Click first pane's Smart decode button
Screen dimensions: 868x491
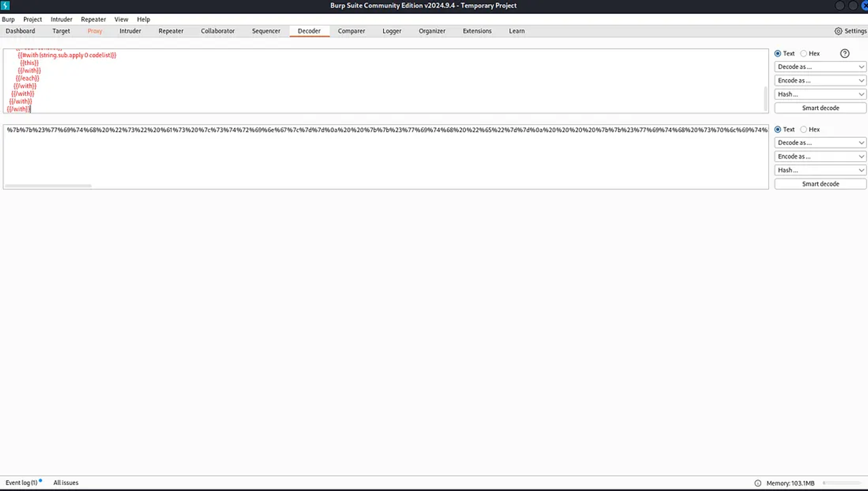(x=820, y=108)
